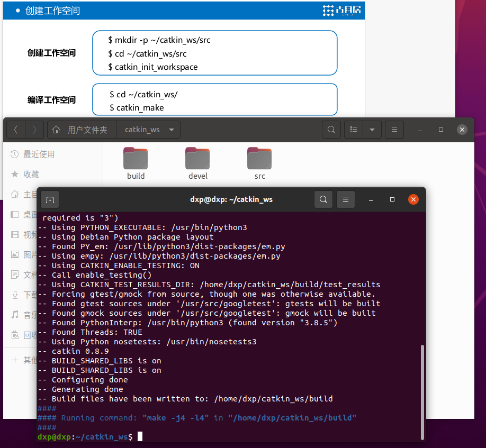Image resolution: width=486 pixels, height=448 pixels.
Task: Click the desktop icon in sidebar
Action: coord(15,215)
